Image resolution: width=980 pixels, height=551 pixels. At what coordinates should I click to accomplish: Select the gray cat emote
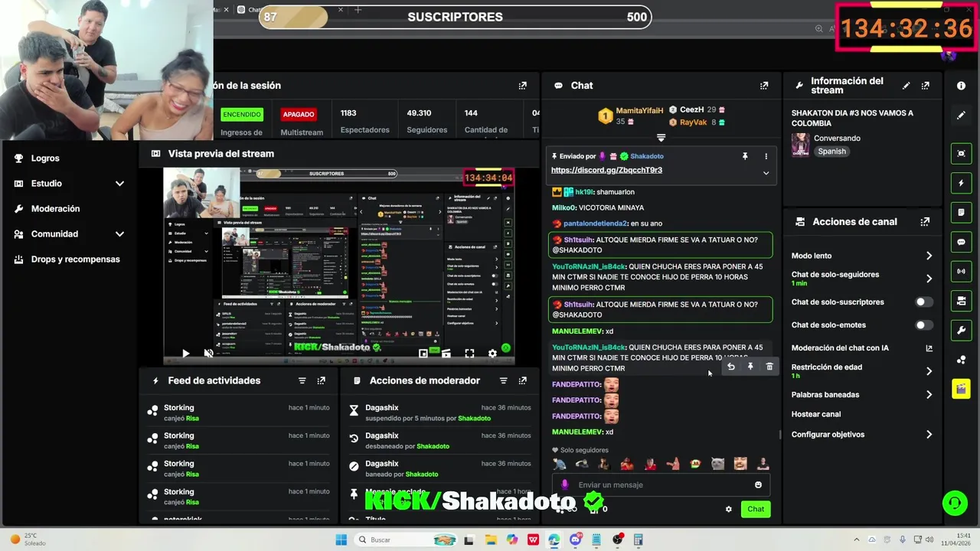[717, 464]
